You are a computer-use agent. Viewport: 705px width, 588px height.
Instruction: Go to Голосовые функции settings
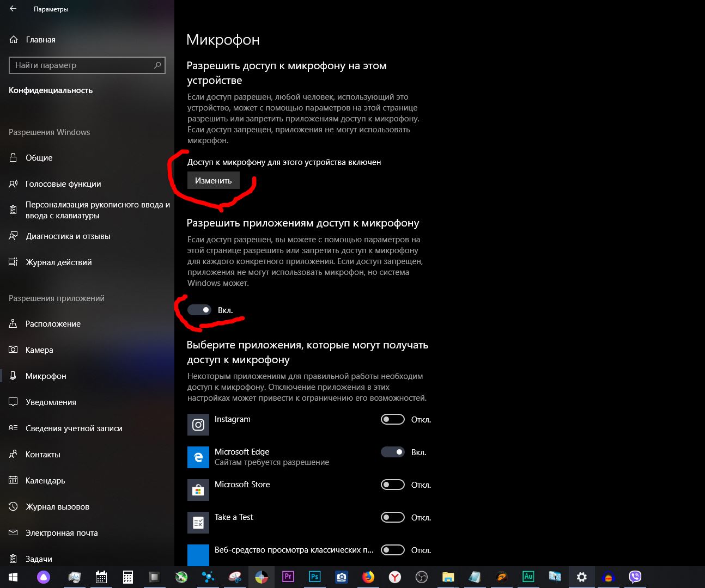pyautogui.click(x=63, y=184)
